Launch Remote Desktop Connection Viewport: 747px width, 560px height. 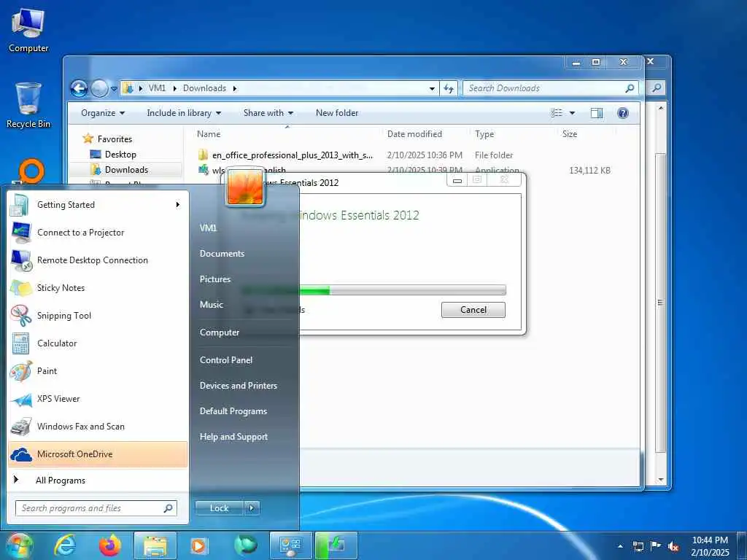98,260
